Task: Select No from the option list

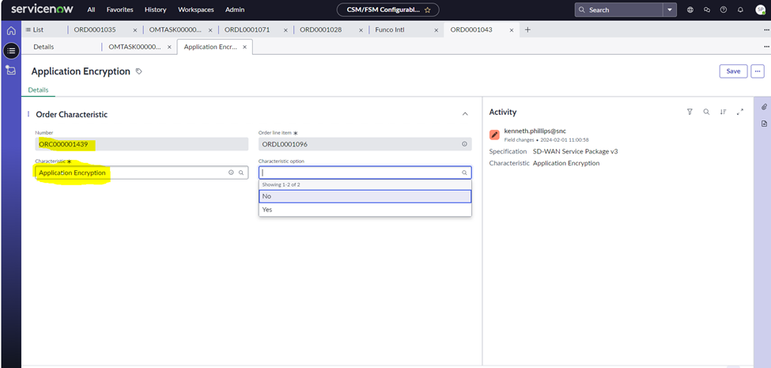Action: click(365, 196)
